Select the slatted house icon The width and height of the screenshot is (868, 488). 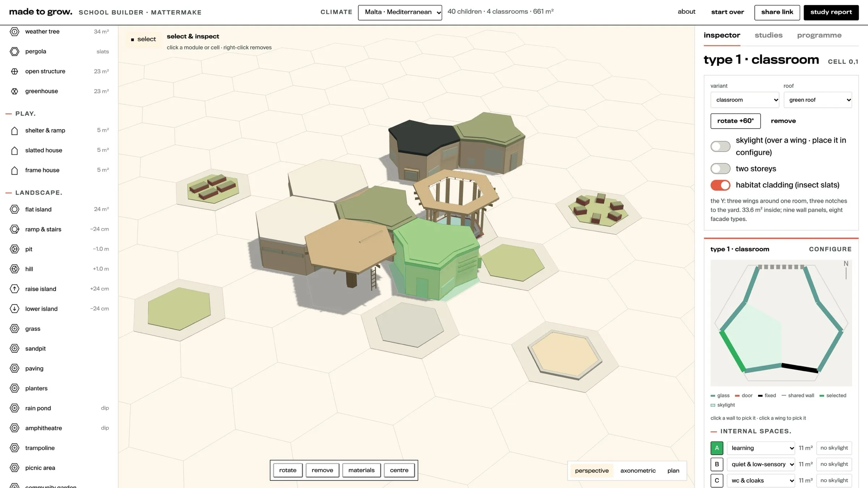pyautogui.click(x=14, y=150)
